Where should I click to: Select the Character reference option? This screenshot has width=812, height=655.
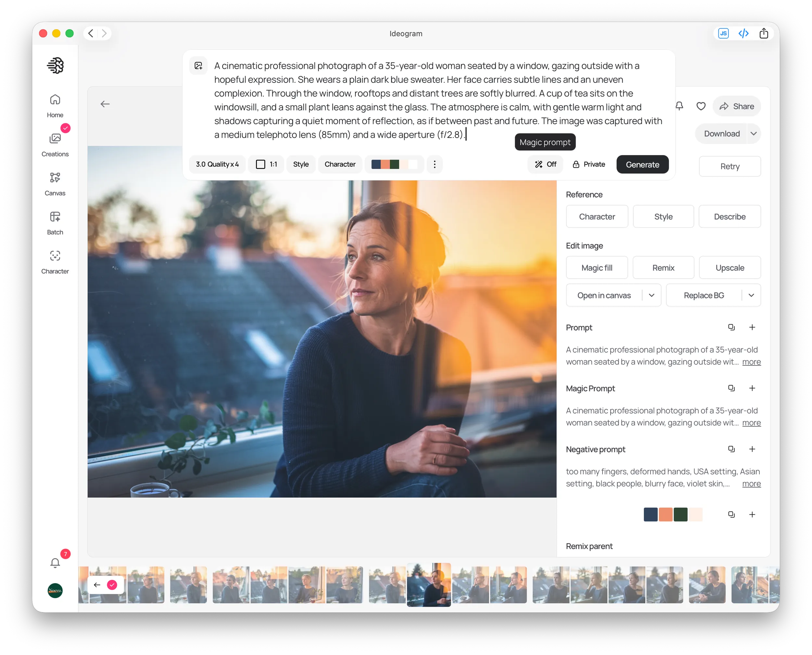pos(597,217)
